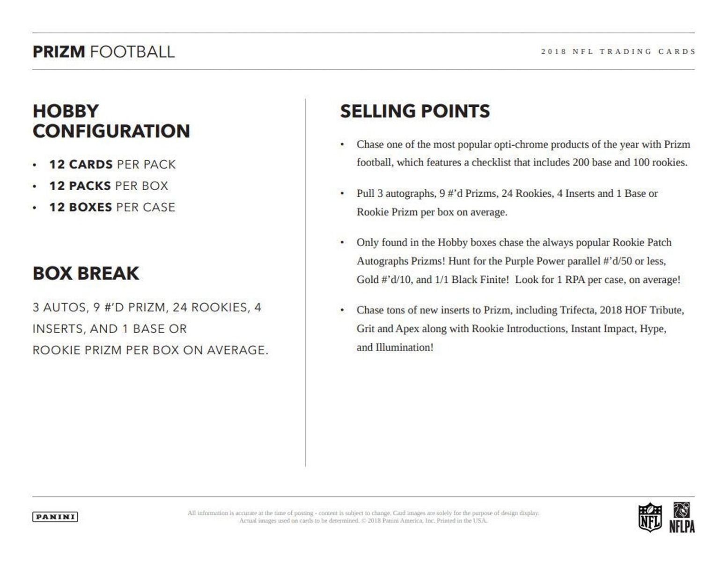Click the Rookie Prizm Per Box On Average line
The width and height of the screenshot is (728, 562).
(x=150, y=350)
